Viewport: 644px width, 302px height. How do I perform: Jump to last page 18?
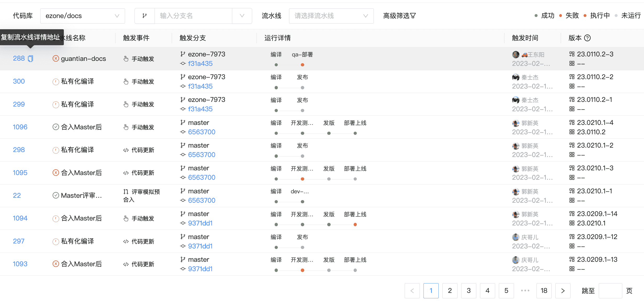544,291
